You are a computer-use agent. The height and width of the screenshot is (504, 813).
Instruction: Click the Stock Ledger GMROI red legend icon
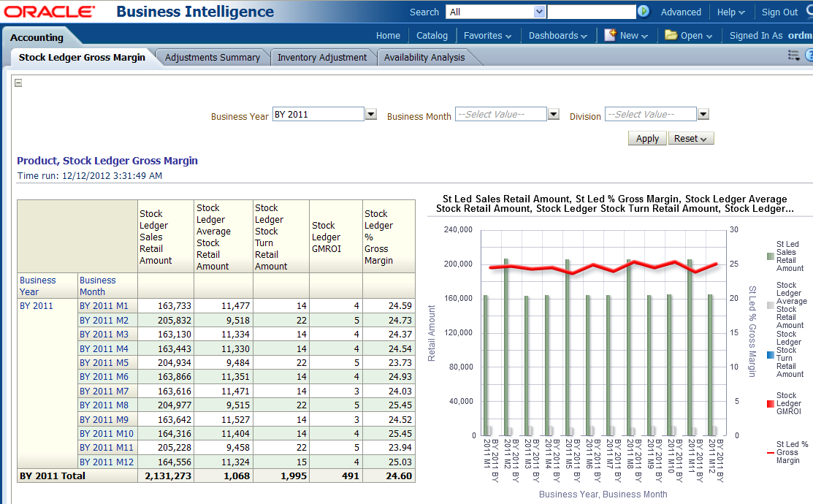pyautogui.click(x=770, y=404)
